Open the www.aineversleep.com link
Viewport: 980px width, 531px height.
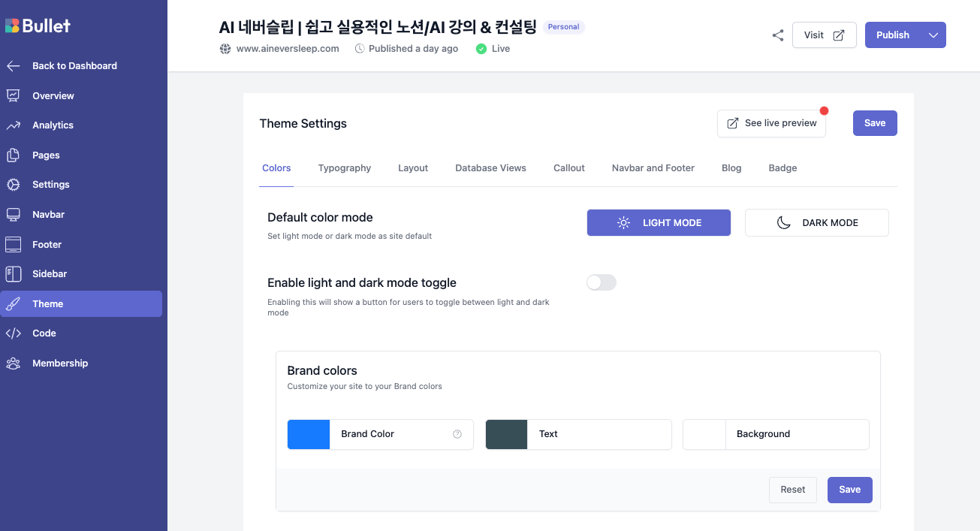point(288,49)
